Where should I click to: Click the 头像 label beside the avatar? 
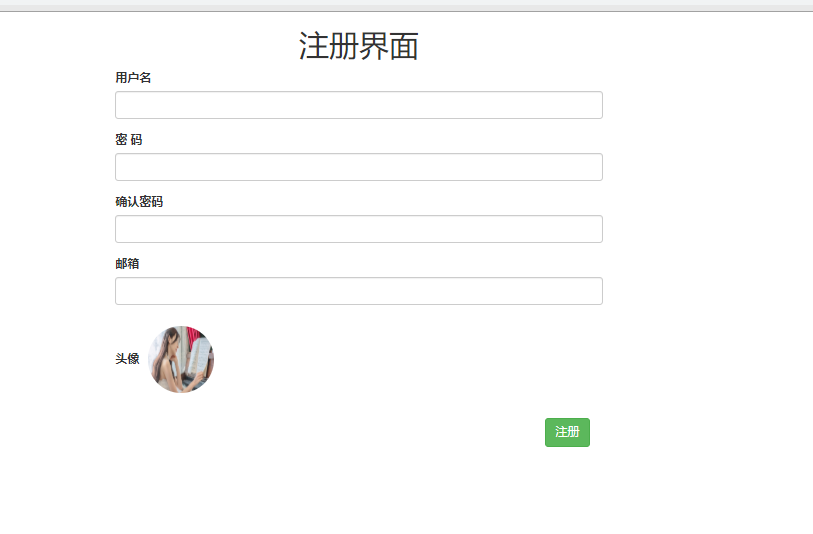(x=127, y=359)
